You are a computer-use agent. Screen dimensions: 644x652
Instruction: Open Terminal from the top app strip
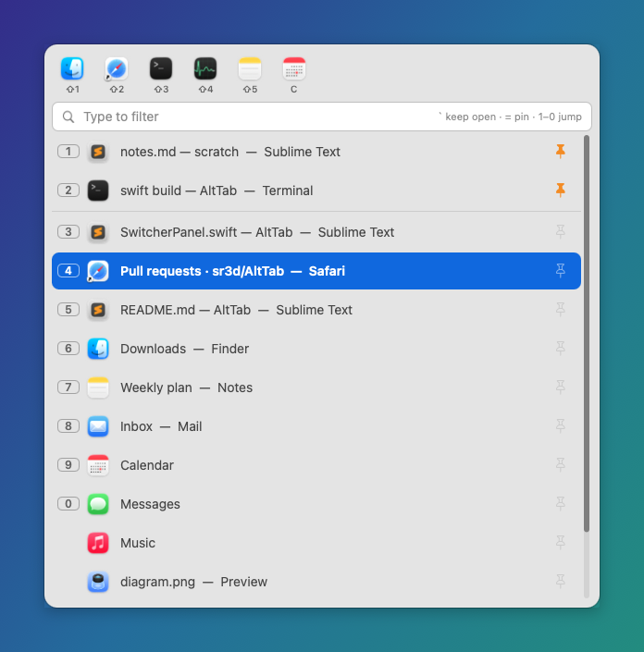(x=161, y=68)
